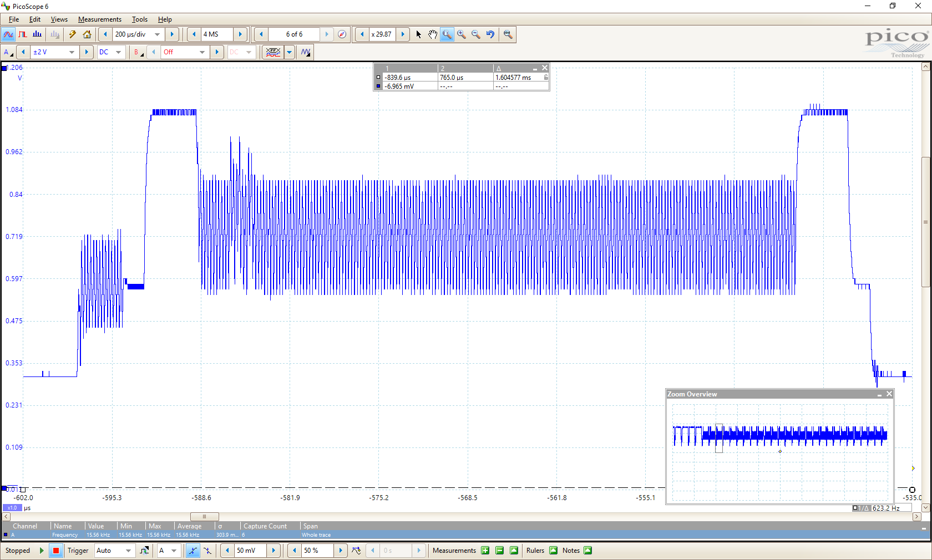Click the Start capture play button
This screenshot has width=932, height=560.
(x=42, y=551)
